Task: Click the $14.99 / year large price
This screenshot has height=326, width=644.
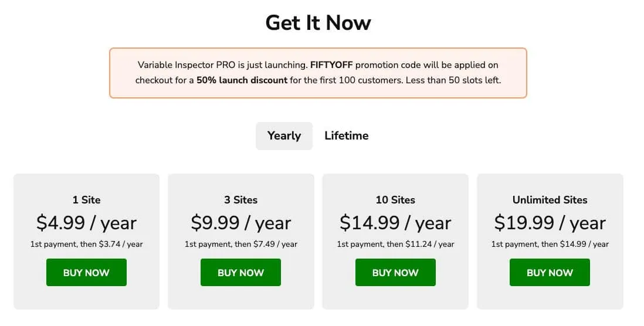Action: [395, 223]
